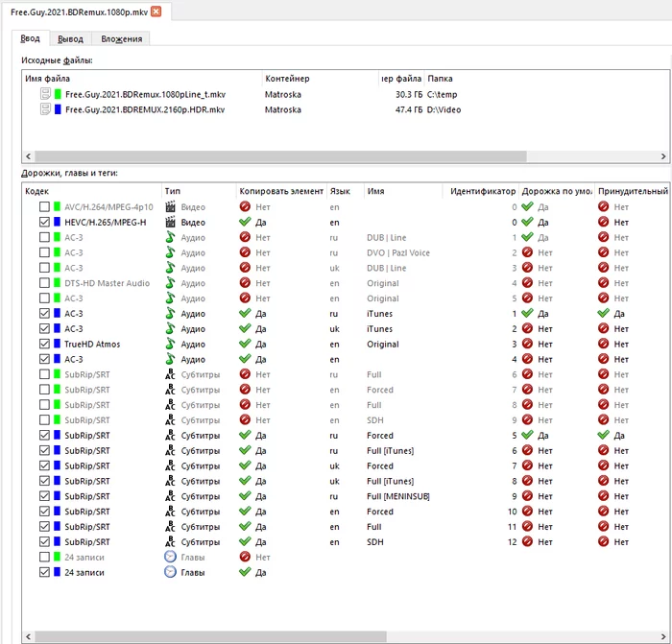The image size is (672, 644).
Task: Select Free.Guy.2021.BDRemux.1080pLine_t.mkv source file
Action: tap(145, 94)
